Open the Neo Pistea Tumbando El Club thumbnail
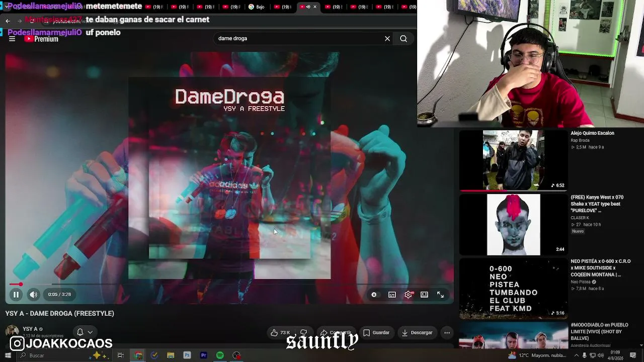The image size is (644, 362). [513, 289]
